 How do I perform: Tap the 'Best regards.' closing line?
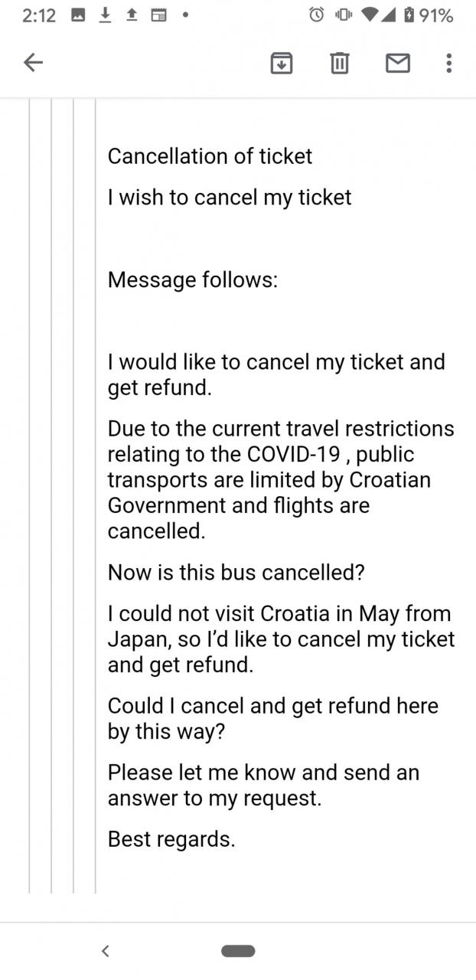(171, 839)
